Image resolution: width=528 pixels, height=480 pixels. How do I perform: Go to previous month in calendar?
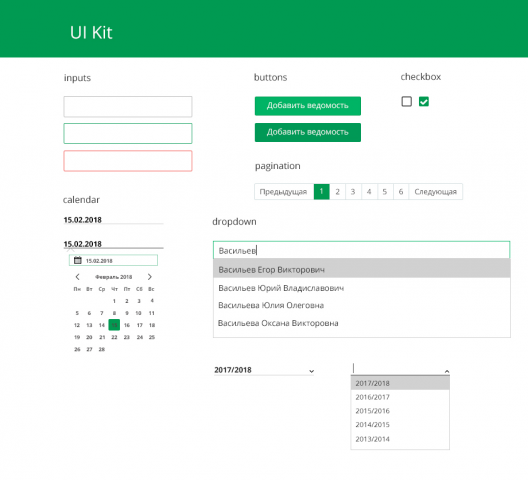coord(77,277)
